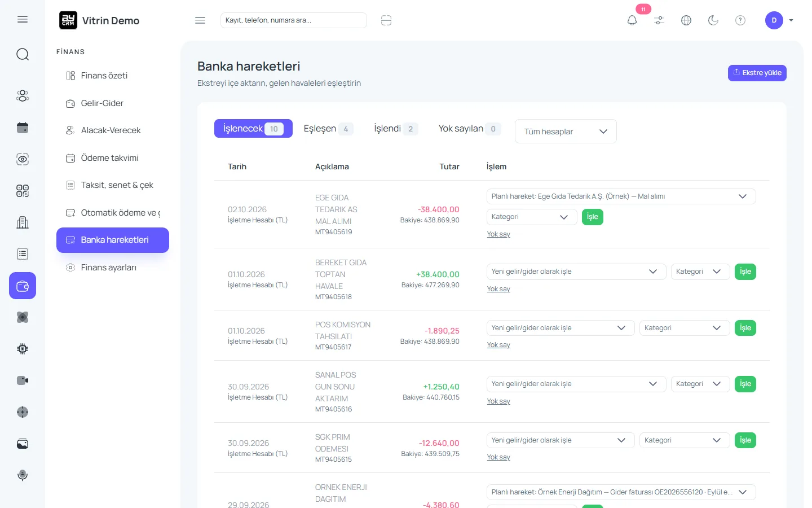Switch to the İşlendi tab
This screenshot has width=812, height=508.
tap(396, 129)
